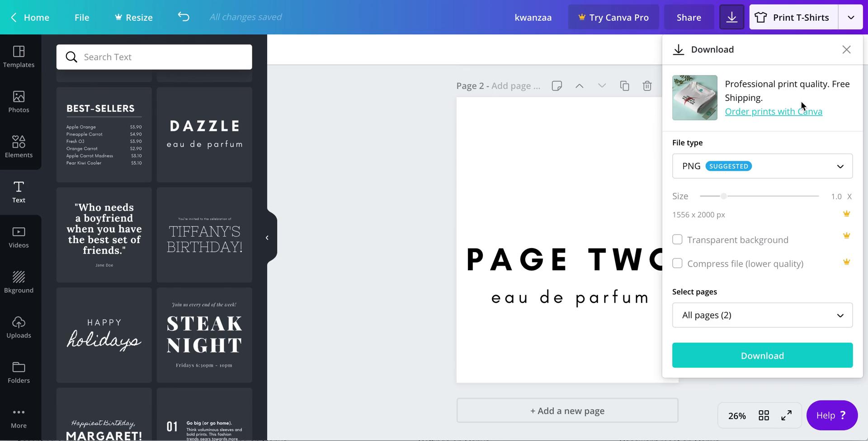Collapse the side panel with arrow handle
Image resolution: width=868 pixels, height=441 pixels.
(267, 238)
